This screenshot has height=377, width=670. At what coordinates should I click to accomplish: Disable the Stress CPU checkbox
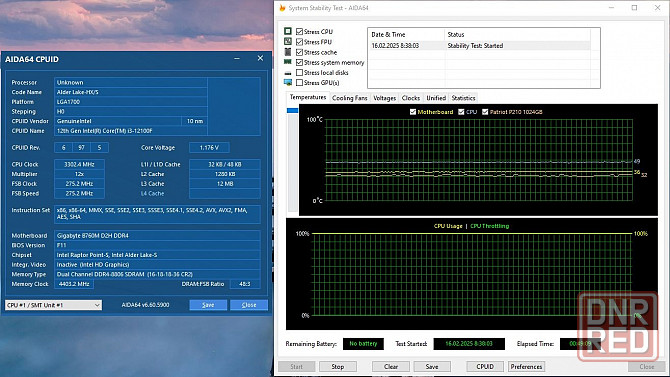300,32
